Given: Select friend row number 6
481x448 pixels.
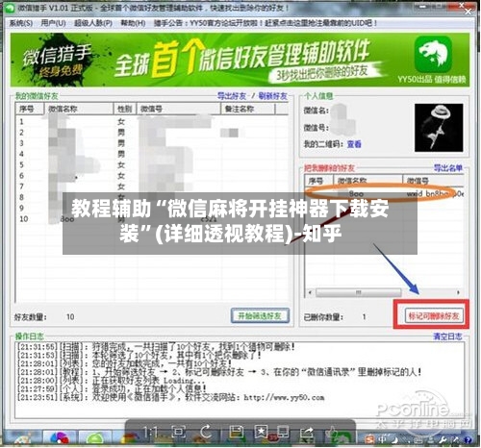Looking at the screenshot, I should click(153, 176).
